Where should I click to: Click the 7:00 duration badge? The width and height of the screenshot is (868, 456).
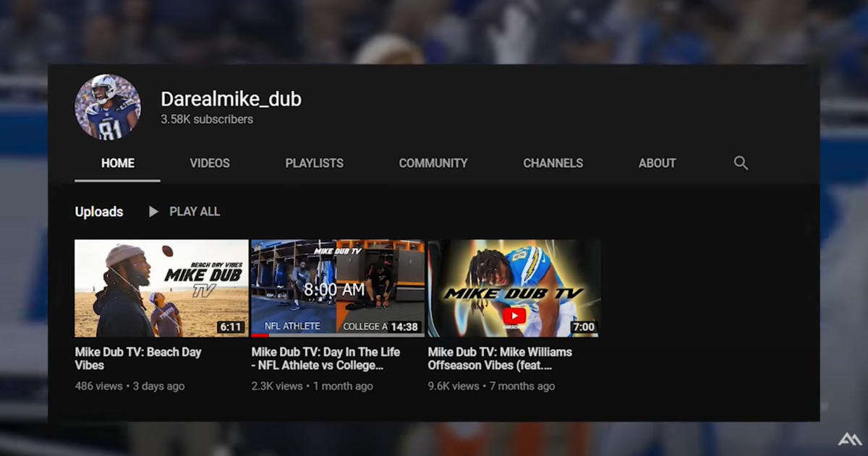pos(584,327)
